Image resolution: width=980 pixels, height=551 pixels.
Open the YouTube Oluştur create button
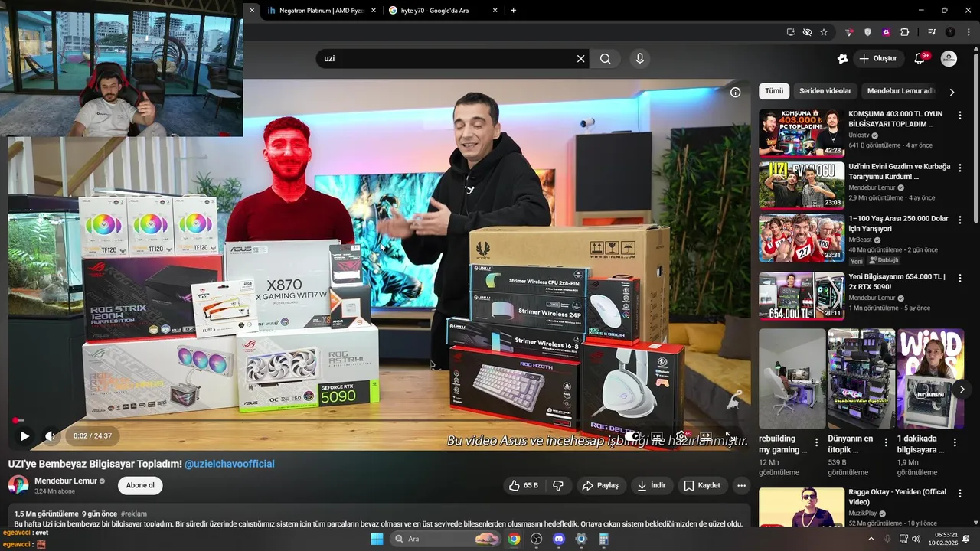[x=878, y=58]
